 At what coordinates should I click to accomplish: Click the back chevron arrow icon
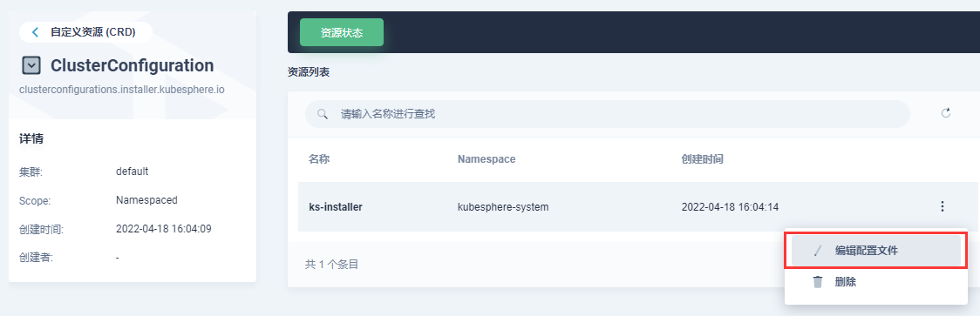(35, 32)
